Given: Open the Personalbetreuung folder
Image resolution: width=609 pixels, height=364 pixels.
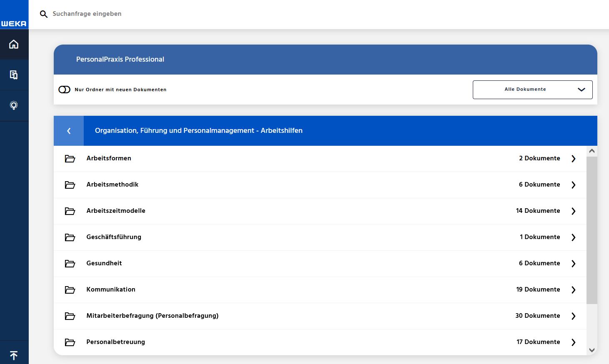Looking at the screenshot, I should [x=115, y=342].
